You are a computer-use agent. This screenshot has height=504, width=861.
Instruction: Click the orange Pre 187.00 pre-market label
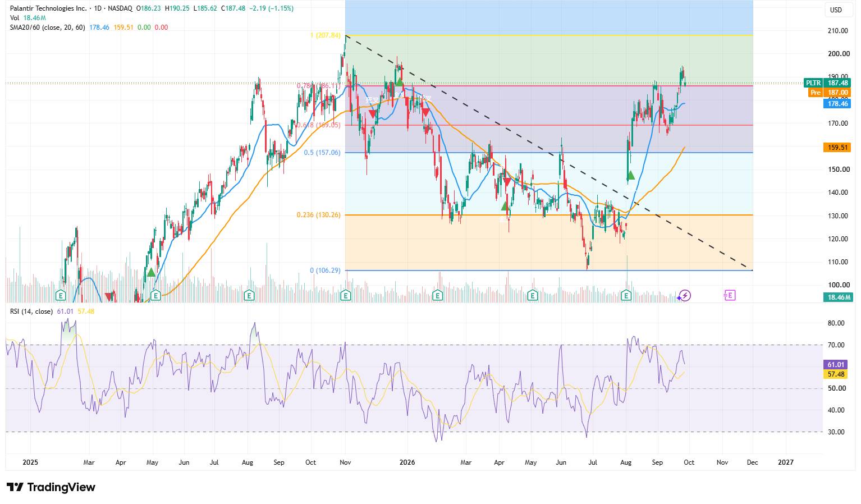(x=830, y=93)
